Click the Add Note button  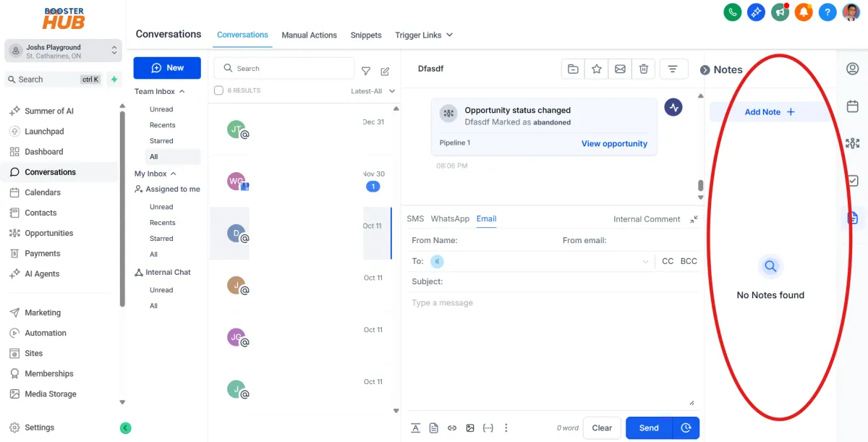pos(770,112)
